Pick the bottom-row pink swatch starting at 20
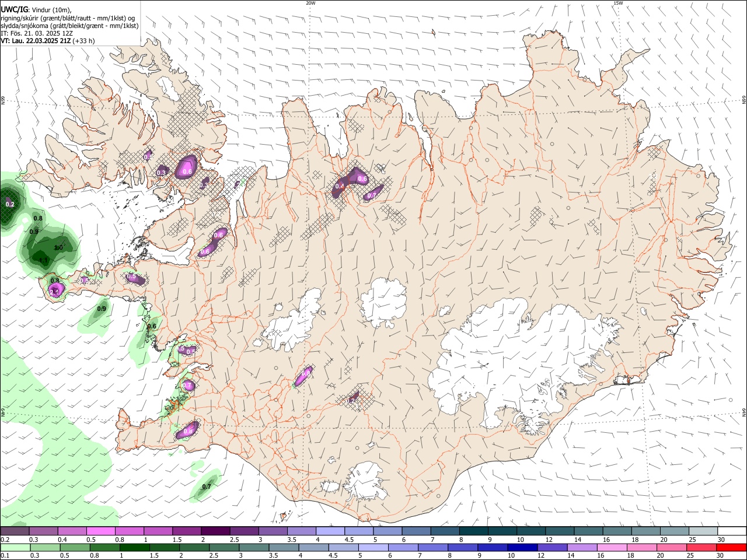Screen dimensions: 747x560 pos(672,547)
